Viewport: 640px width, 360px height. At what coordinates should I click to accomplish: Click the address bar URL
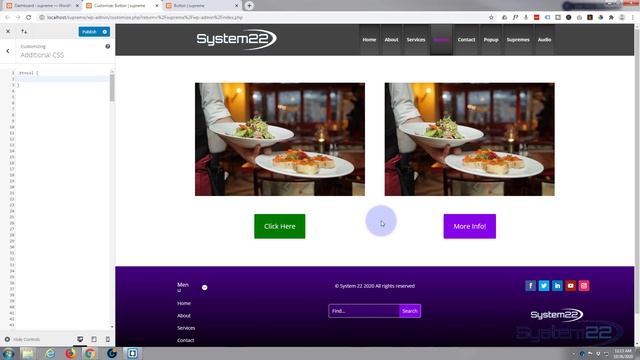[144, 18]
